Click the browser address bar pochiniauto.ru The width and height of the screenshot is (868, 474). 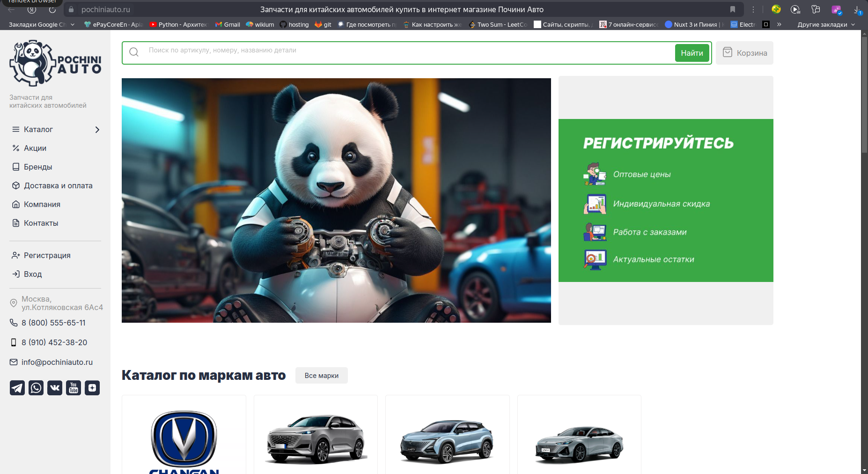[x=106, y=9]
